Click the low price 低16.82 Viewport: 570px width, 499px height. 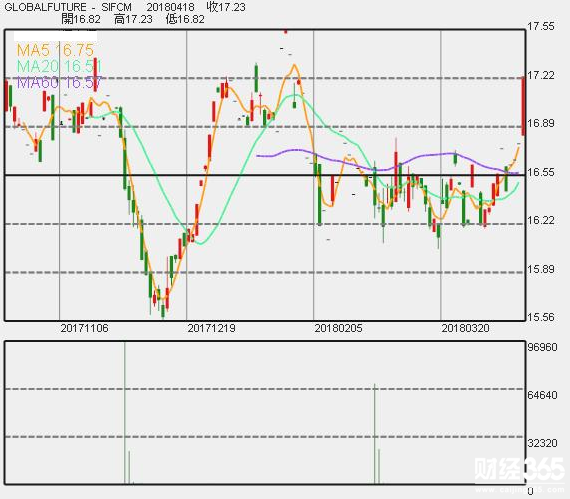click(x=185, y=19)
